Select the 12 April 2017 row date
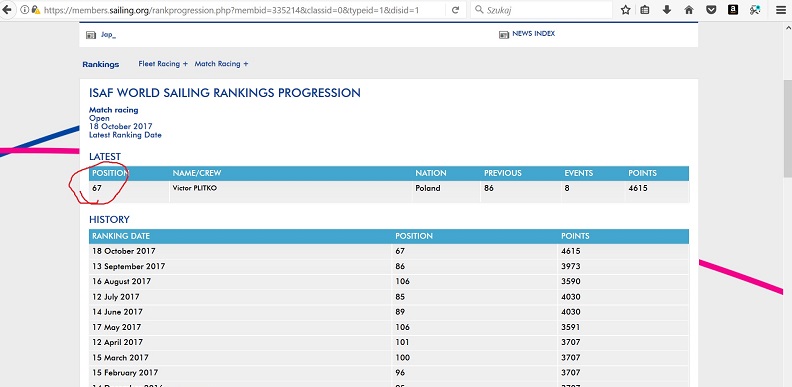Screen dimensions: 792x387 pyautogui.click(x=117, y=342)
